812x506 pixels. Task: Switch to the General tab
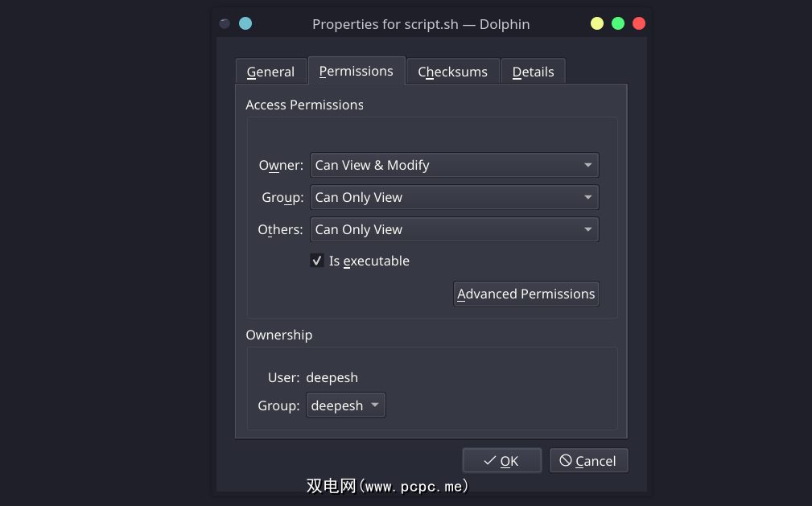pos(270,72)
